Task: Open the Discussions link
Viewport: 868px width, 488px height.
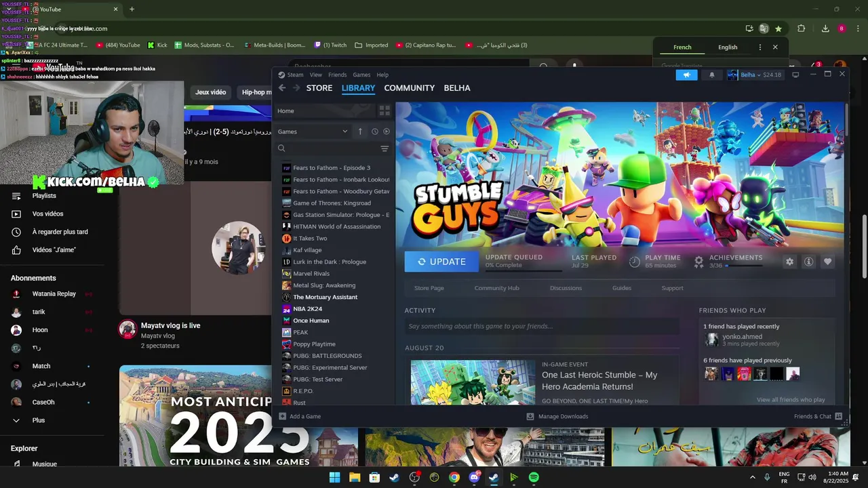Action: click(x=566, y=288)
